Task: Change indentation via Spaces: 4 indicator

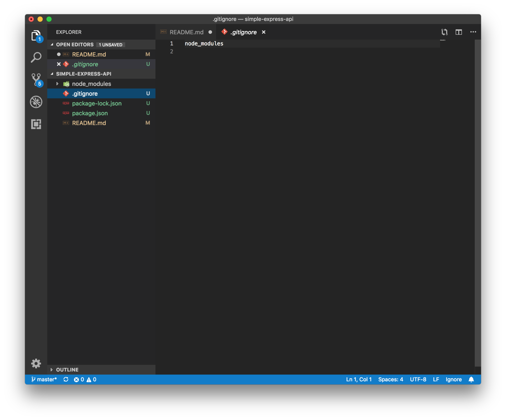Action: 391,379
